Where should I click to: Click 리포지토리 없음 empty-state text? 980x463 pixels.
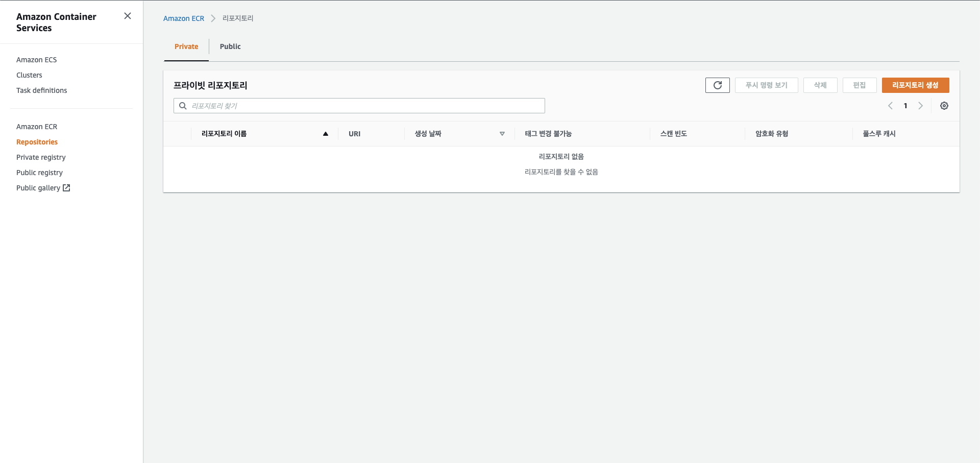[x=561, y=157]
